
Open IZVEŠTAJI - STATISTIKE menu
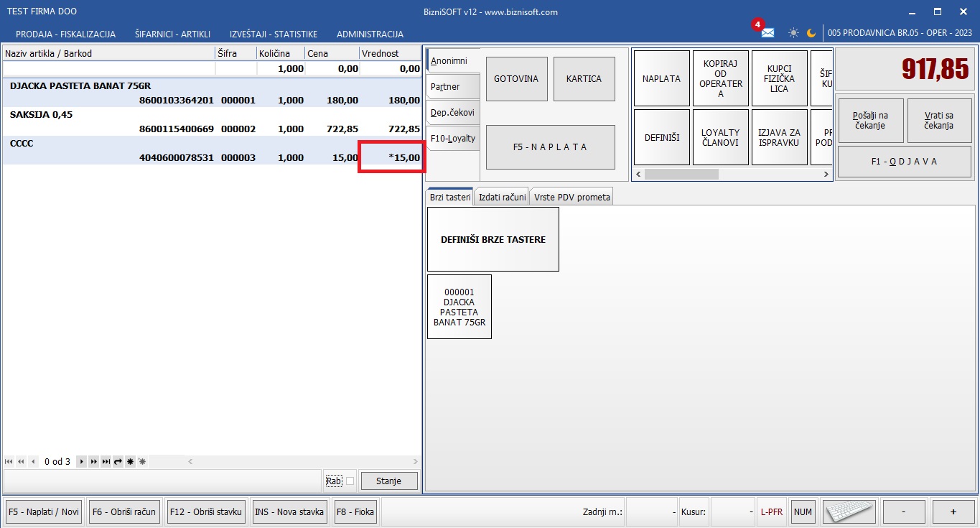coord(274,34)
